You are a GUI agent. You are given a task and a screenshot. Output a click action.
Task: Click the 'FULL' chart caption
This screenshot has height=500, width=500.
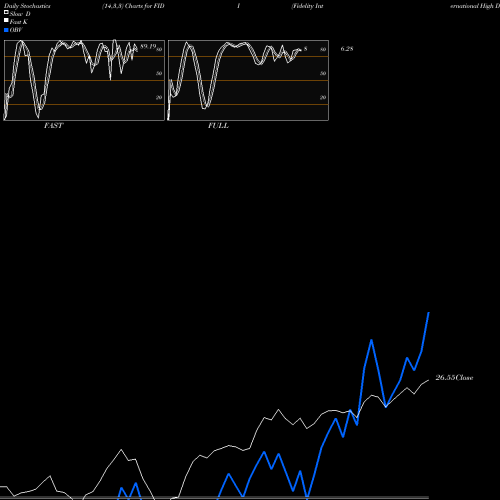218,126
